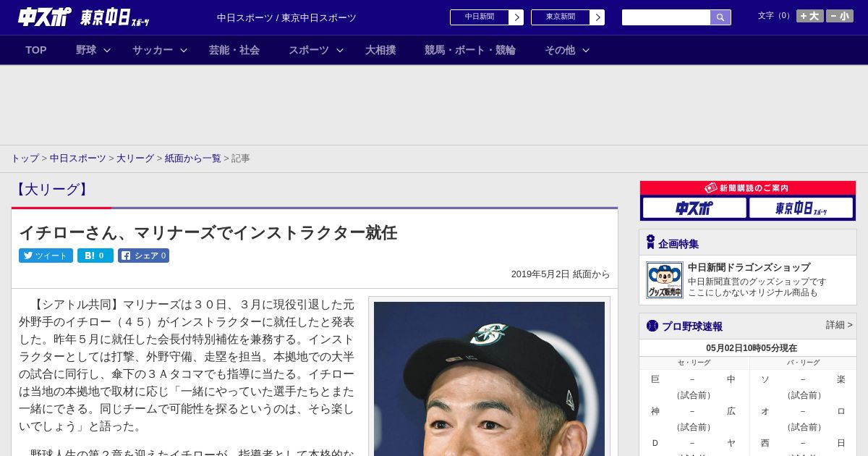Open the 野球 navigation menu

(86, 50)
